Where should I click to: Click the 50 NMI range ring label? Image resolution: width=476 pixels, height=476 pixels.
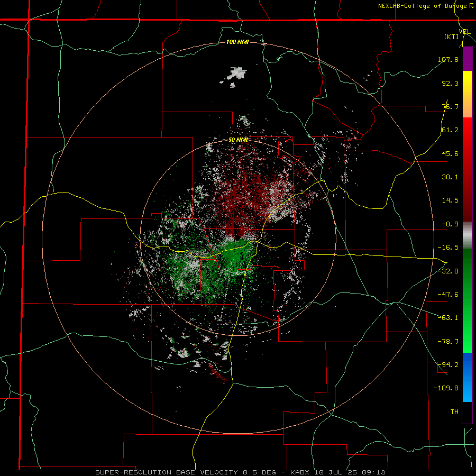239,140
